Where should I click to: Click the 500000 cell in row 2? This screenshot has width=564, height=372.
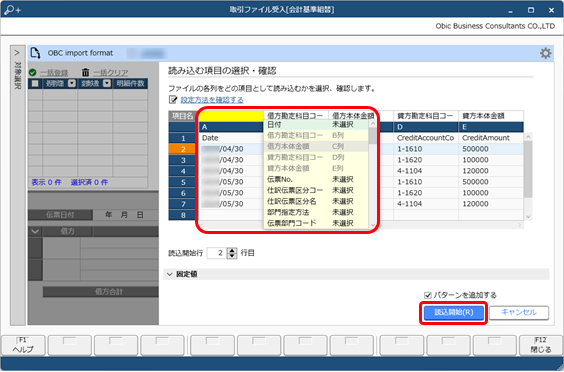coord(491,149)
